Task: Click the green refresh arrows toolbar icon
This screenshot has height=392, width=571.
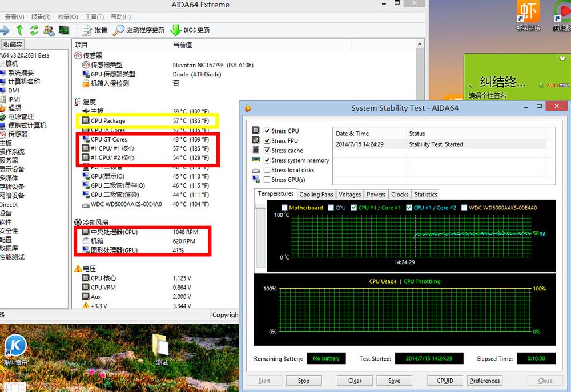Action: click(34, 30)
